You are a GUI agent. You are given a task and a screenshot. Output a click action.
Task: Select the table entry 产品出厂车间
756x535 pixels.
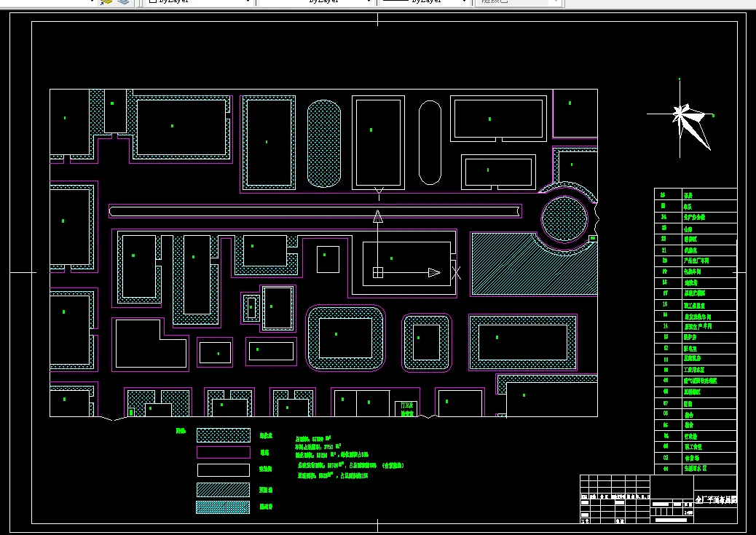pyautogui.click(x=696, y=261)
